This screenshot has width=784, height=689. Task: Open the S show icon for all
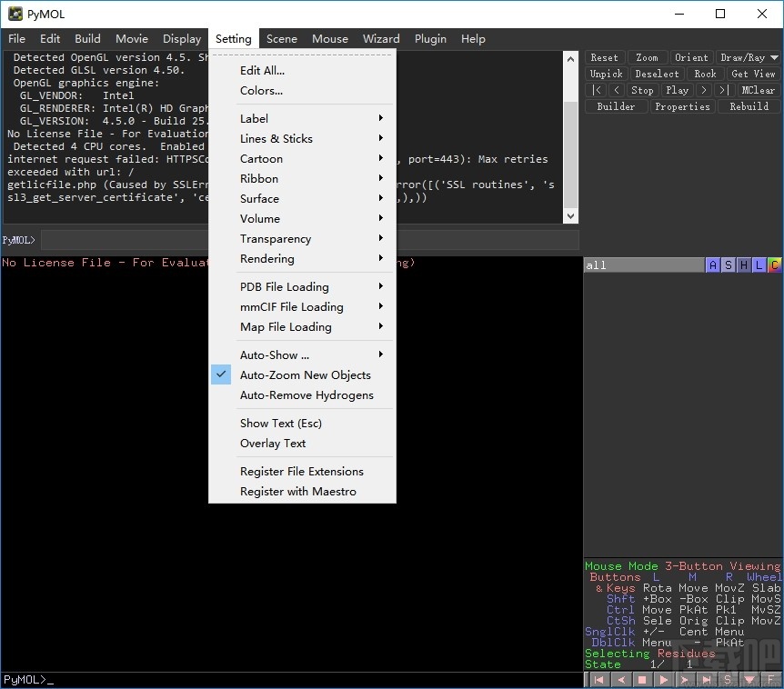coord(729,265)
